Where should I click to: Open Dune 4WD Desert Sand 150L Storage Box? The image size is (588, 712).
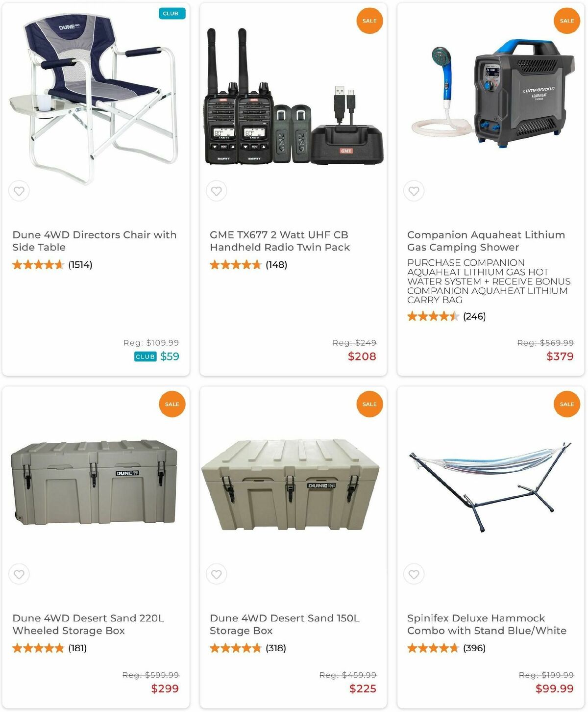point(284,624)
